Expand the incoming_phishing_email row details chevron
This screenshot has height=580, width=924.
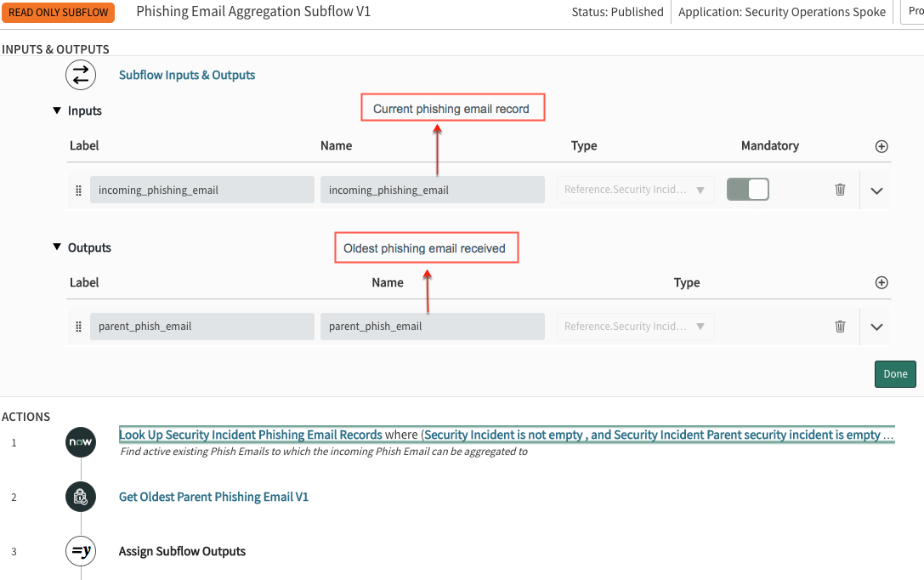click(876, 190)
